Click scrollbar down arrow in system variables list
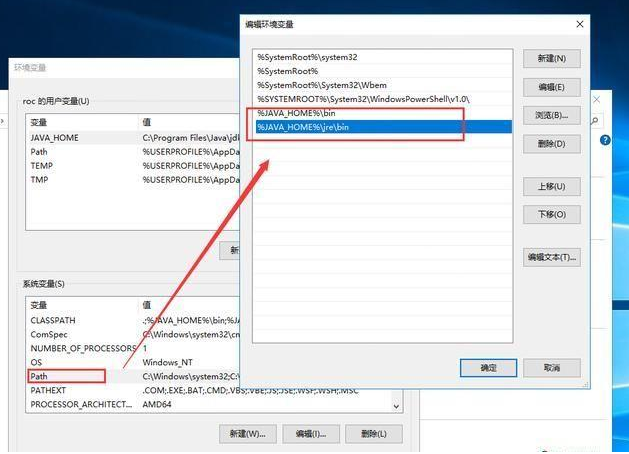 [x=397, y=406]
